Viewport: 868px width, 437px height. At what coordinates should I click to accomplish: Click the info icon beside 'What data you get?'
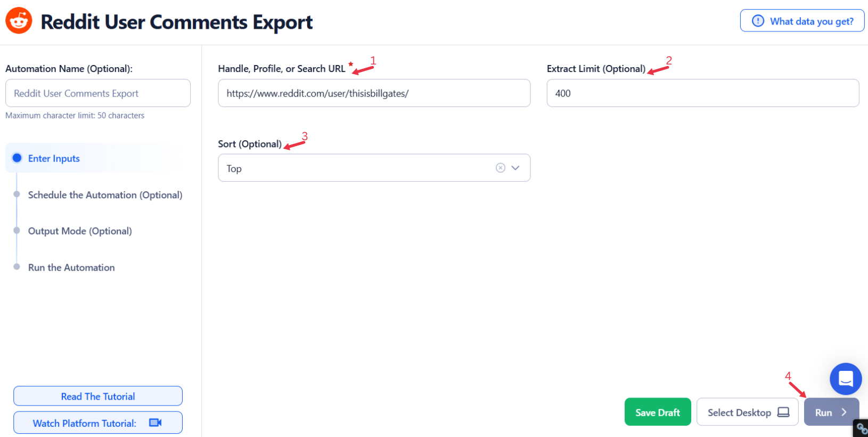point(758,21)
